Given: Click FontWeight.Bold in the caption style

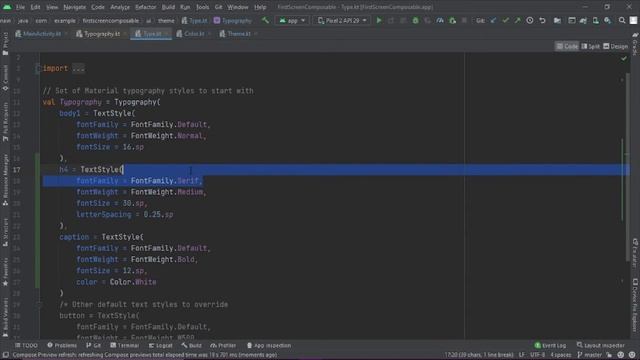Looking at the screenshot, I should point(163,260).
